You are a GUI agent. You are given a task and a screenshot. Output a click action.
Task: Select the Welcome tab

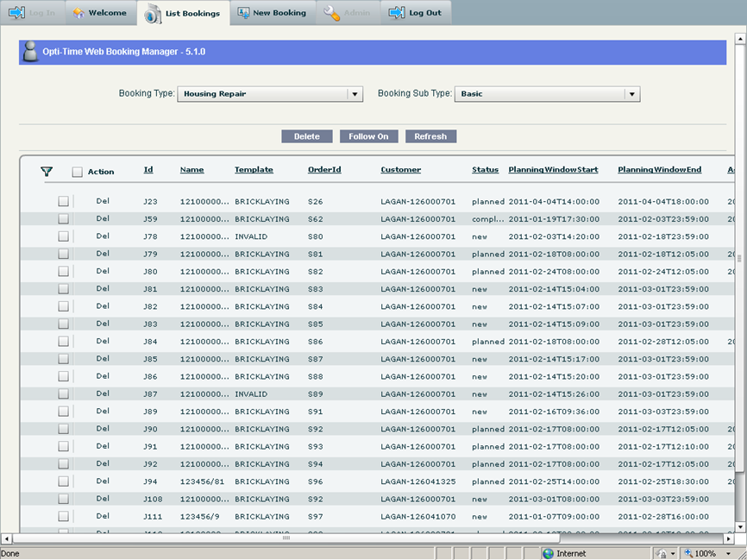tap(107, 13)
